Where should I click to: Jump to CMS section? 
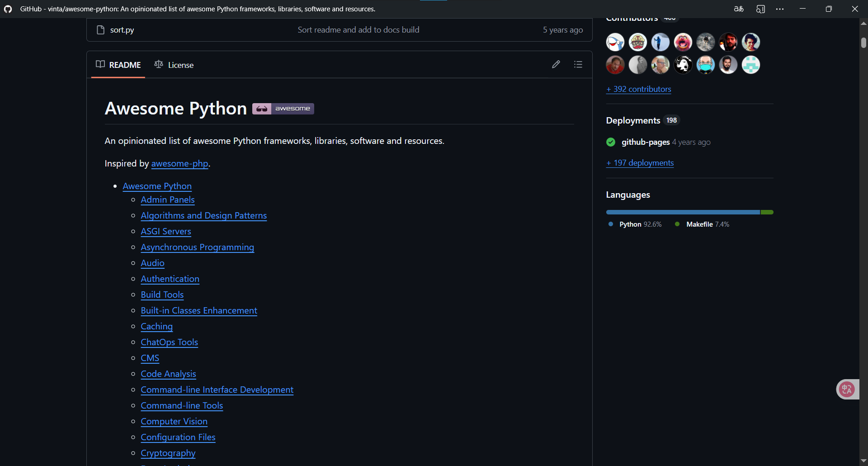(150, 358)
